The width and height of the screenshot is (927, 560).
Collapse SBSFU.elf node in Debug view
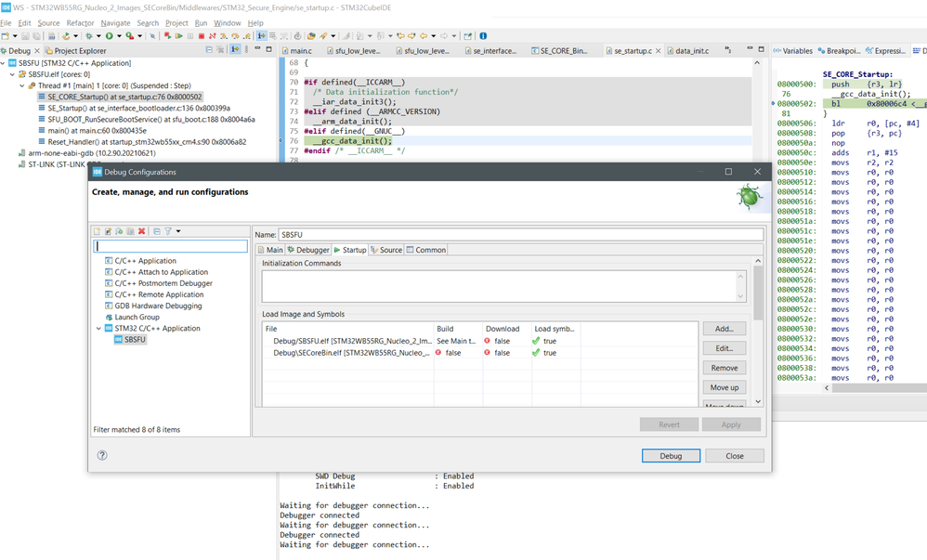click(12, 74)
